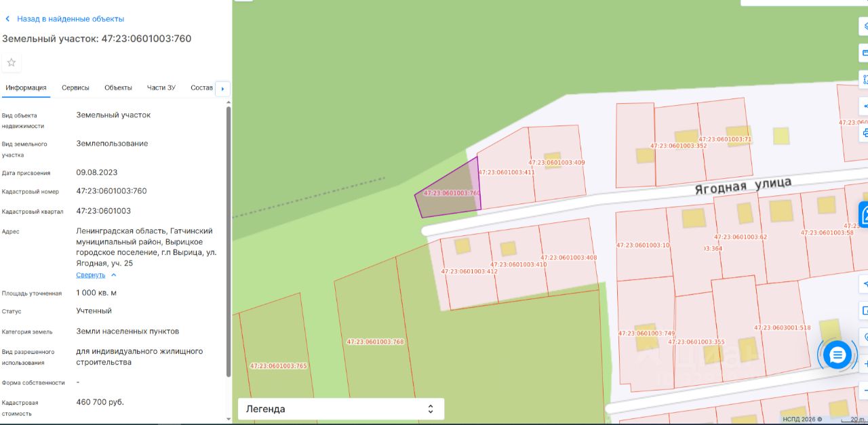Viewport: 868px width, 425px height.
Task: Expand the Легенда dropdown
Action: (341, 409)
